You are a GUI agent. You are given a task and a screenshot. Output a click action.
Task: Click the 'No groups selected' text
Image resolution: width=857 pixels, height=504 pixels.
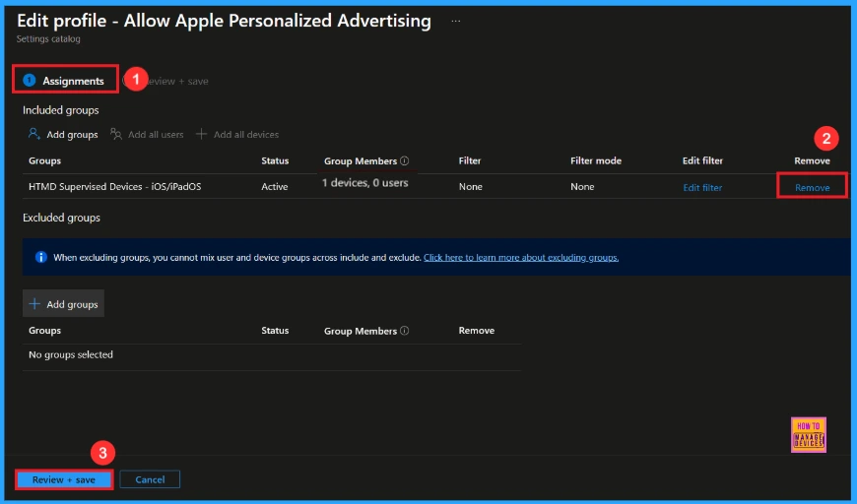(x=71, y=354)
